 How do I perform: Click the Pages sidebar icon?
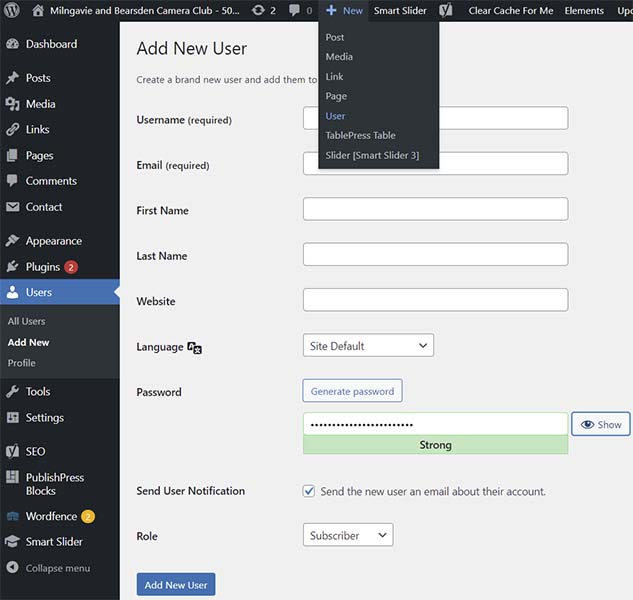coord(13,155)
